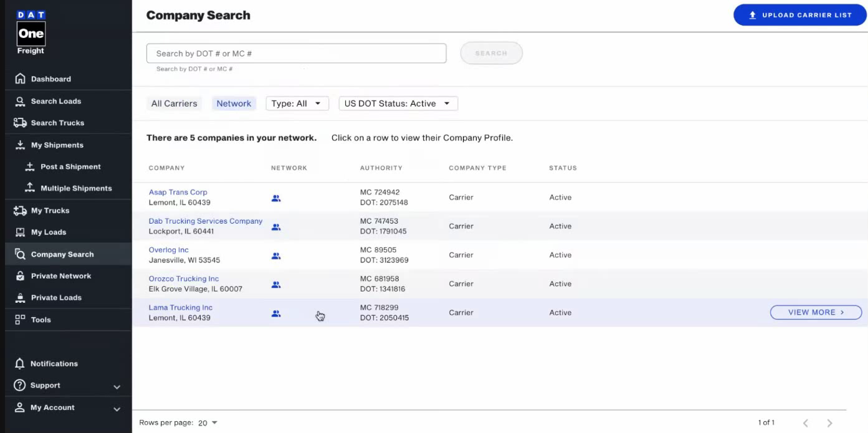868x433 pixels.
Task: Click the Private Network lock icon
Action: pyautogui.click(x=20, y=276)
